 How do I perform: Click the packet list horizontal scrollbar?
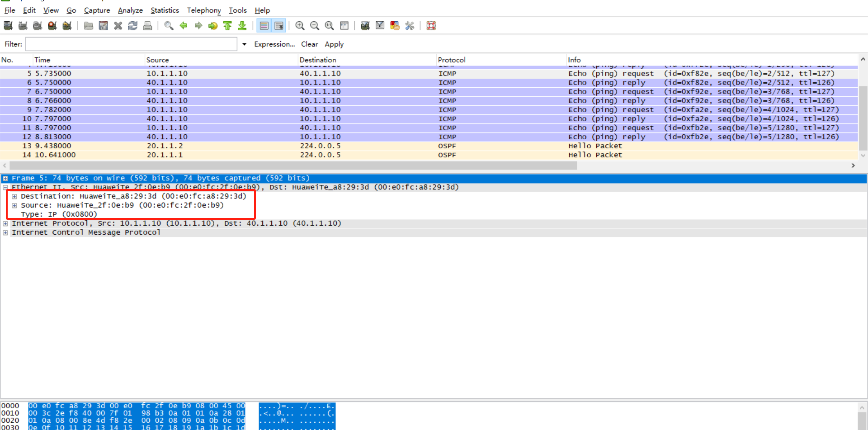pos(293,165)
